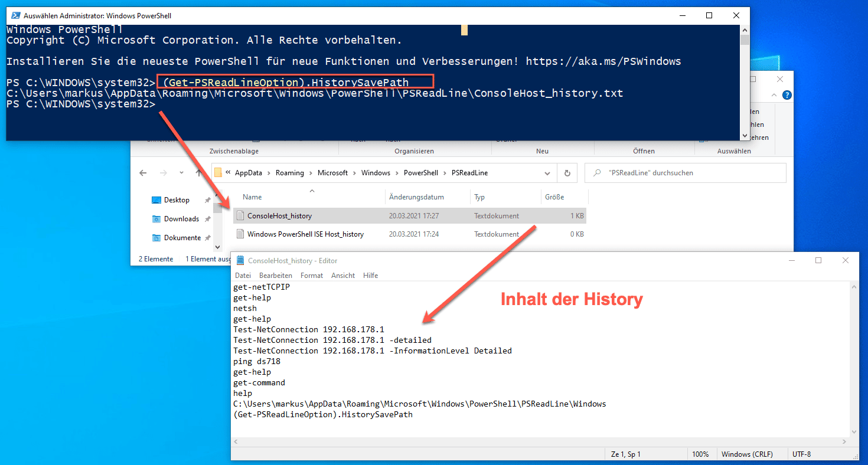This screenshot has height=465, width=868.
Task: Click the pin star next to Downloads
Action: pos(207,218)
